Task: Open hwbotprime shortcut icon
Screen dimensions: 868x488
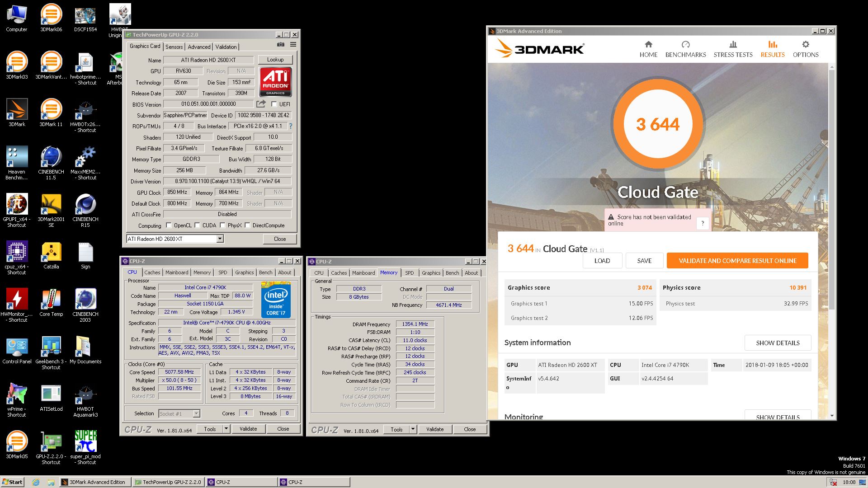Action: pyautogui.click(x=85, y=69)
